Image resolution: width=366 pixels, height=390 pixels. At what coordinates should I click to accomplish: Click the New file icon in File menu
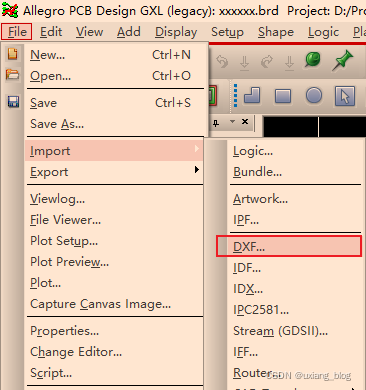point(13,54)
